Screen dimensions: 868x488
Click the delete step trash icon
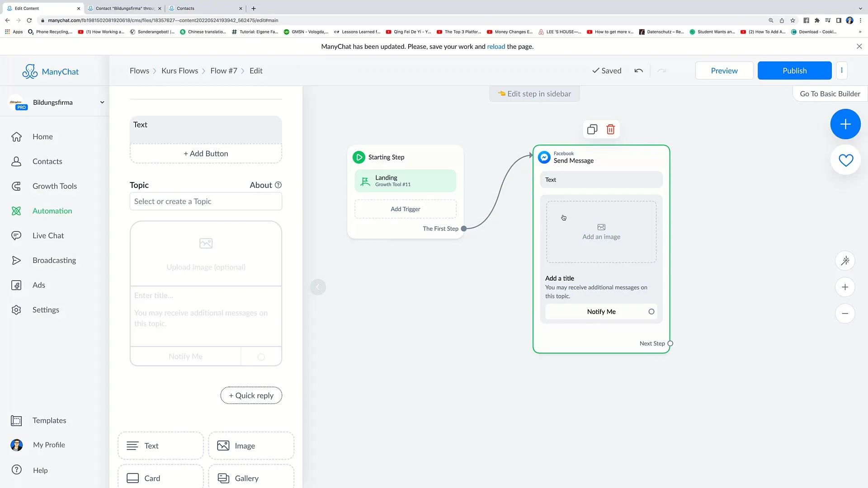[x=610, y=129]
